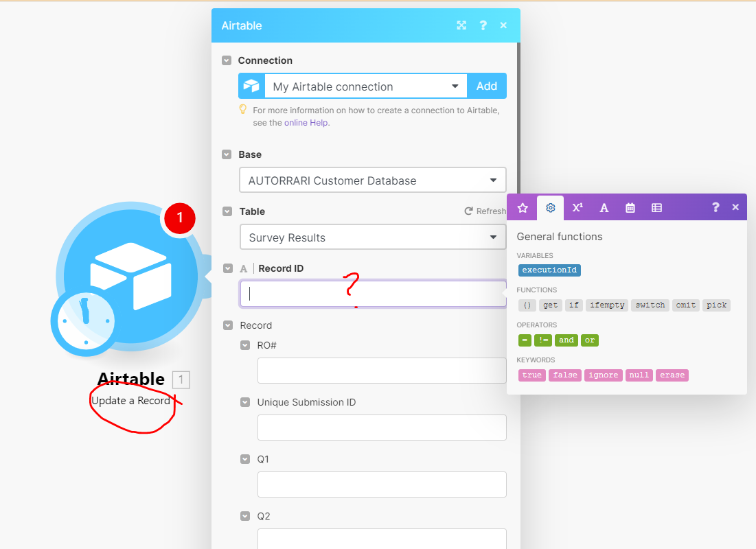
Task: Click into the Record ID input field
Action: point(373,294)
